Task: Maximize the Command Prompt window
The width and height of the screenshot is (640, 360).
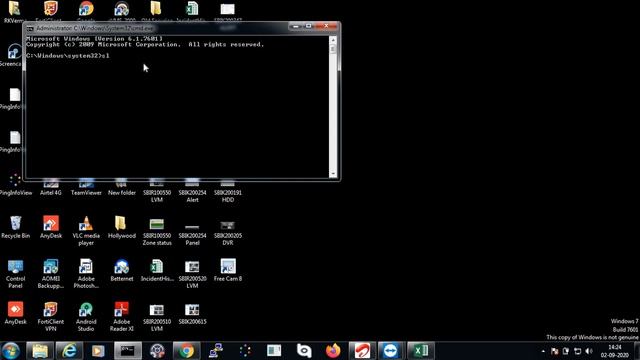Action: [309, 26]
